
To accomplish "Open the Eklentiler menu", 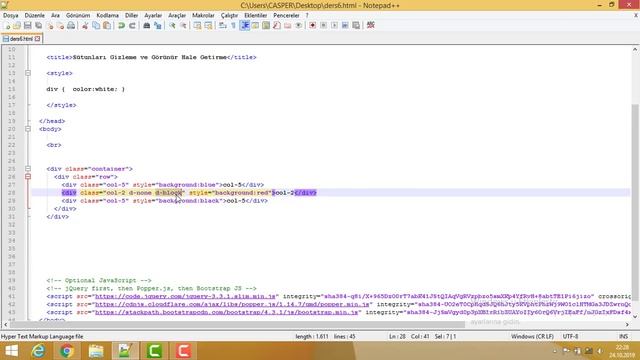I will pyautogui.click(x=256, y=15).
